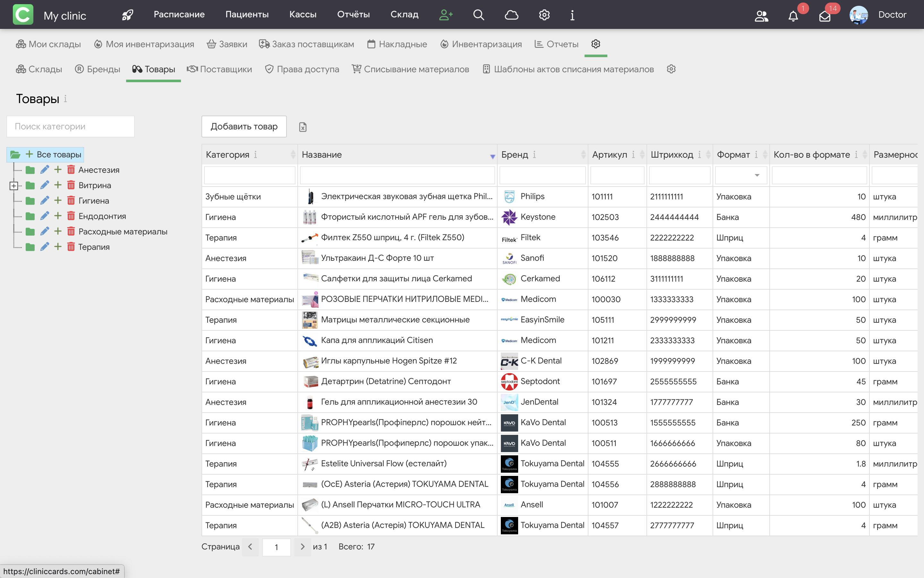924x578 pixels.
Task: Open the top bar settings gear
Action: tap(544, 15)
